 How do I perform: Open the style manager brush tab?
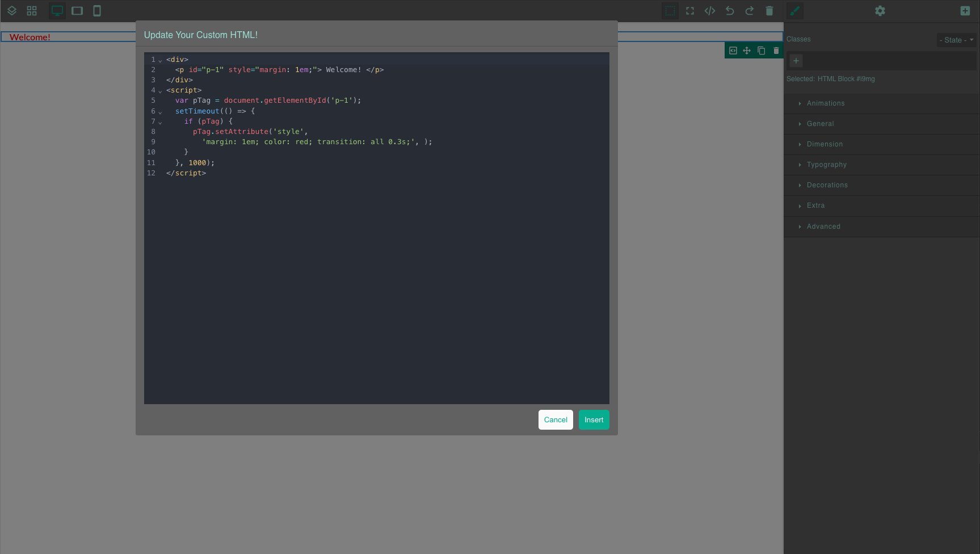click(795, 11)
